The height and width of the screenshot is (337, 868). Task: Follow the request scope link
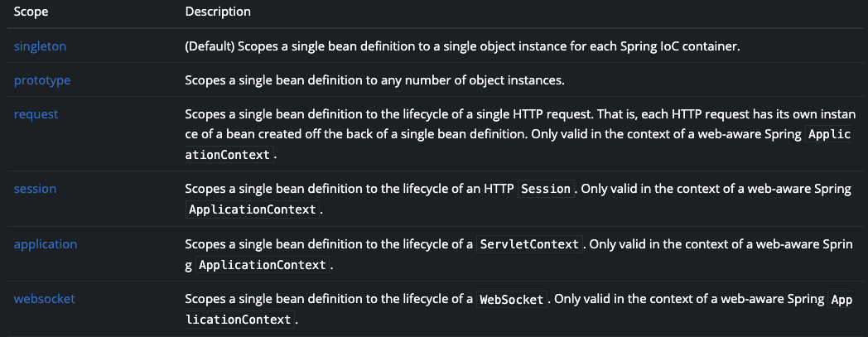[36, 114]
